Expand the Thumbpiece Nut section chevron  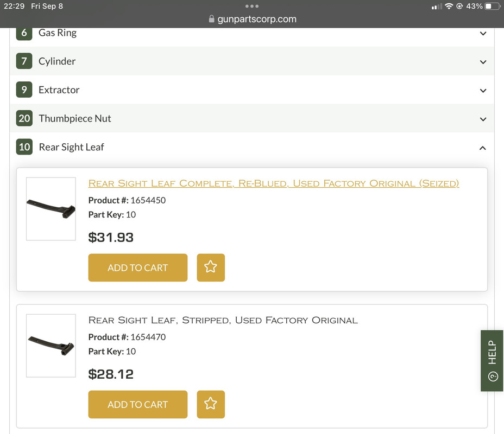pyautogui.click(x=483, y=119)
